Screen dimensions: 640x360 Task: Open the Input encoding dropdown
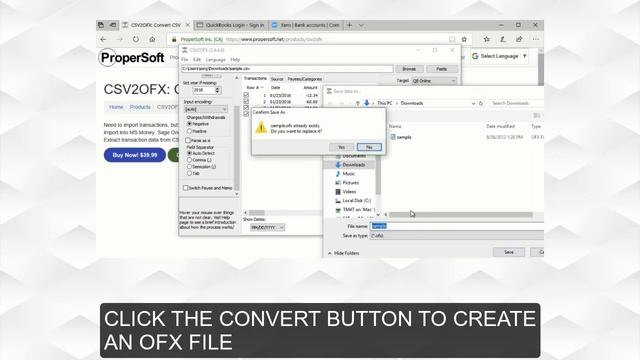[206, 109]
